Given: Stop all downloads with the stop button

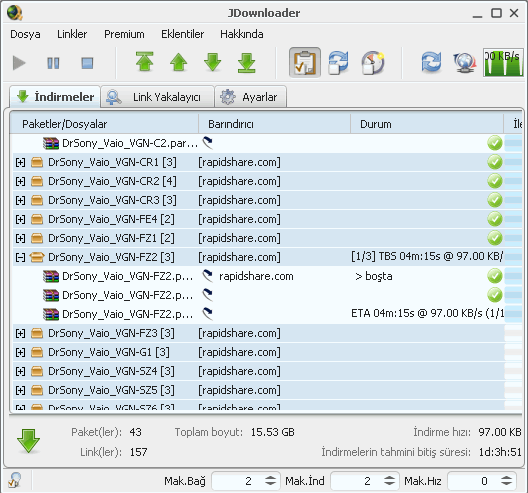Looking at the screenshot, I should coord(87,63).
